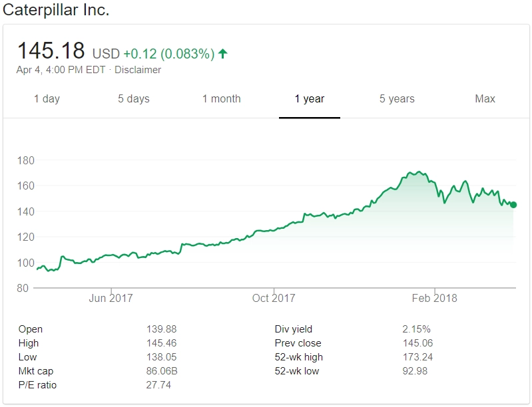Open the 1 month chart tab
532x407 pixels.
coord(222,98)
